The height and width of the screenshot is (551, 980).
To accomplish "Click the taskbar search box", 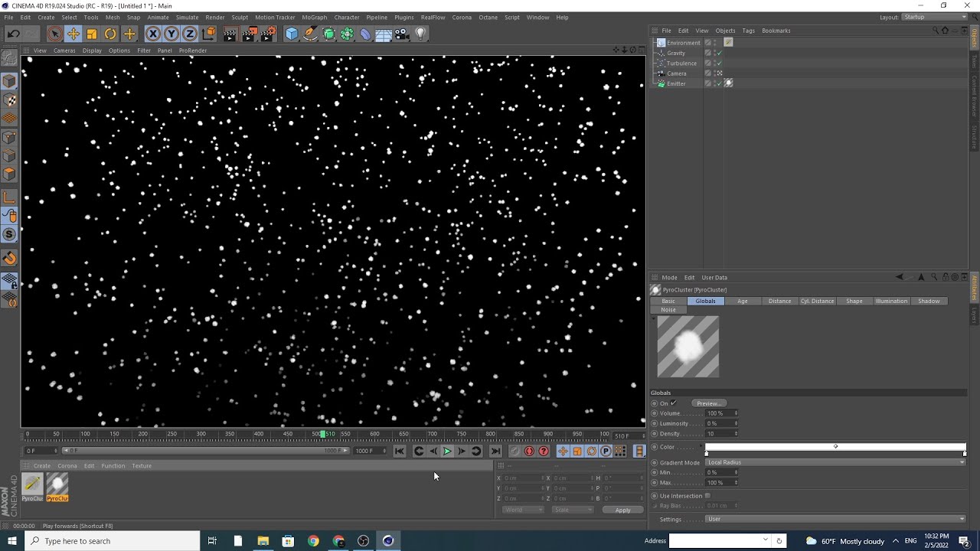I will (x=113, y=541).
